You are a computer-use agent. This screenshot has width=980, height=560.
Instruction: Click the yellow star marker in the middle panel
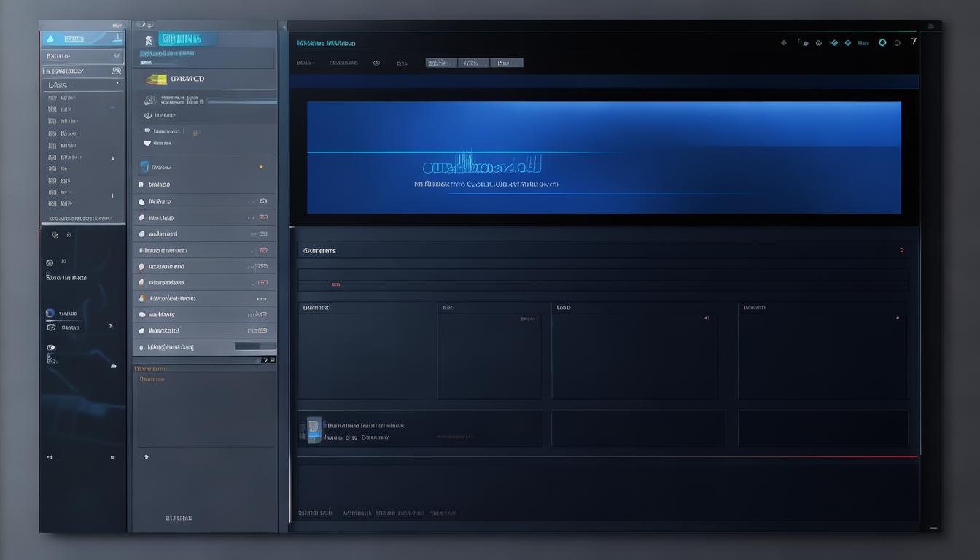[261, 167]
